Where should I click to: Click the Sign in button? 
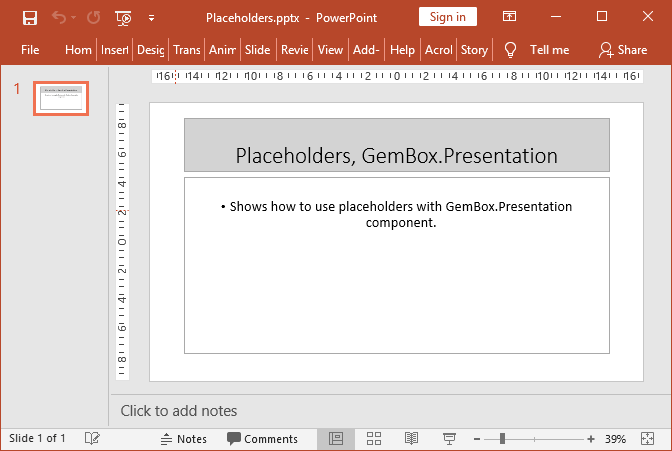click(447, 17)
